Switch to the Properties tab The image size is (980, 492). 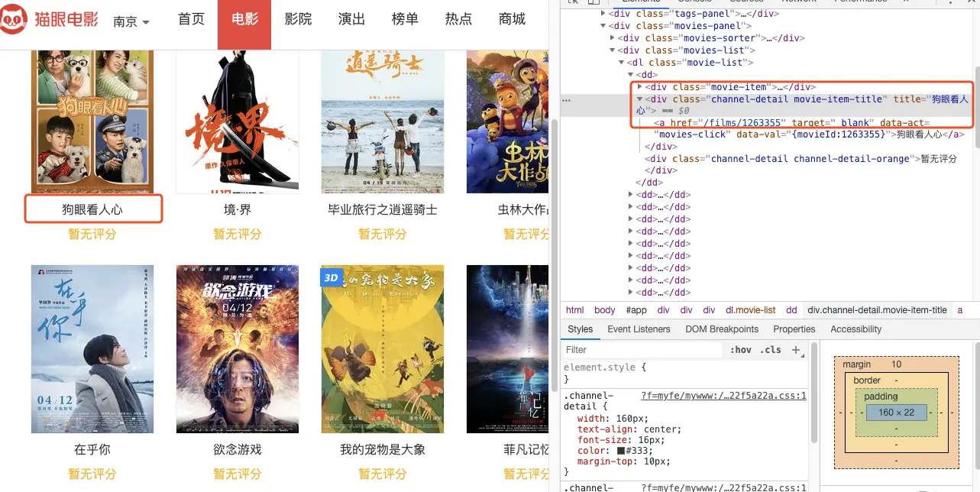794,329
